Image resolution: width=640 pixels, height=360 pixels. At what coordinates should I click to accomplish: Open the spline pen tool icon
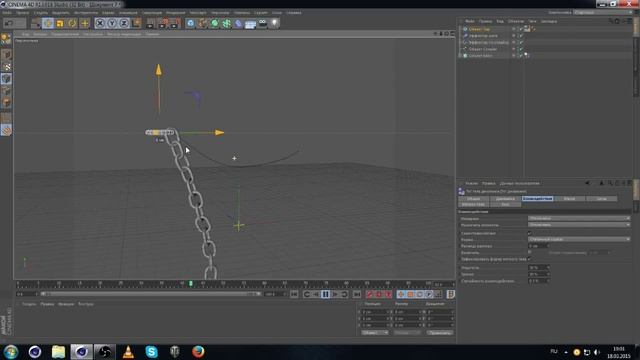[x=202, y=23]
